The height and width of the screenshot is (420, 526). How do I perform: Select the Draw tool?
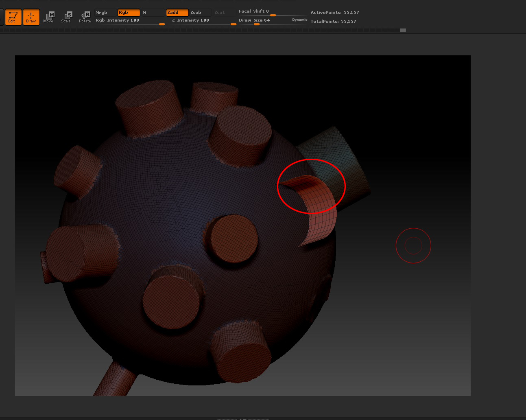[31, 17]
